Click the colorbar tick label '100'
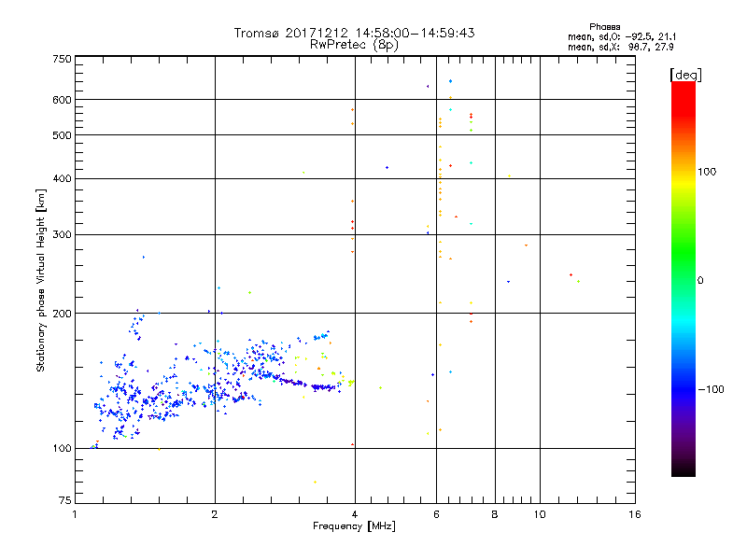The image size is (747, 560). pos(707,172)
